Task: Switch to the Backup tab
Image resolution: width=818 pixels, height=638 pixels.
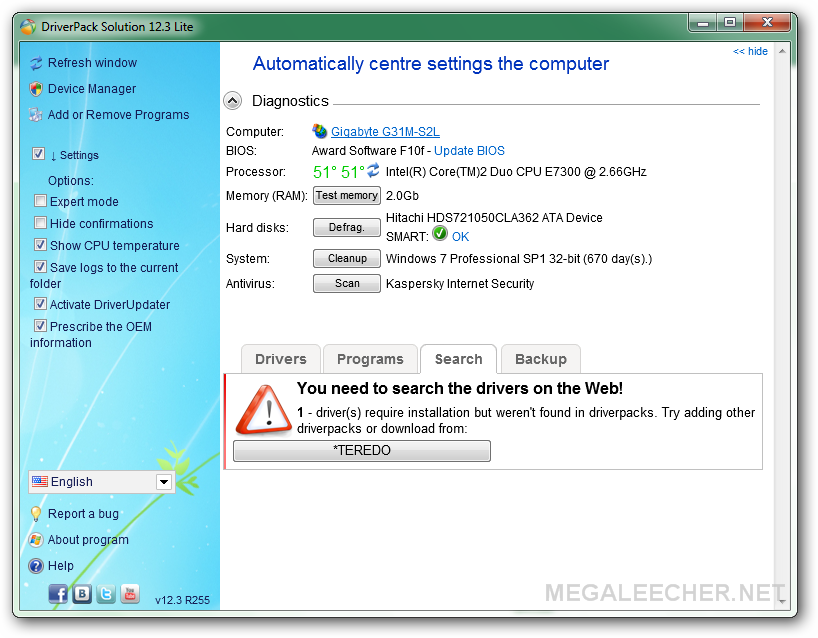Action: 541,359
